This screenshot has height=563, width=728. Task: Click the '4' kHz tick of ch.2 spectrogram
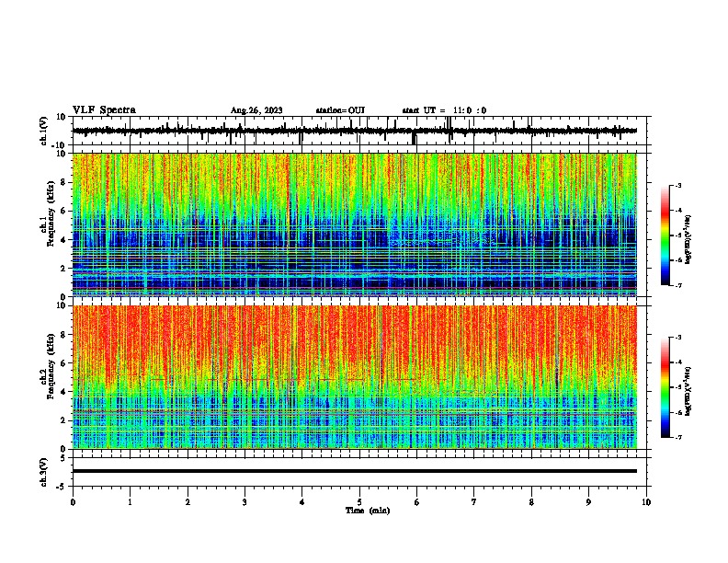click(63, 392)
